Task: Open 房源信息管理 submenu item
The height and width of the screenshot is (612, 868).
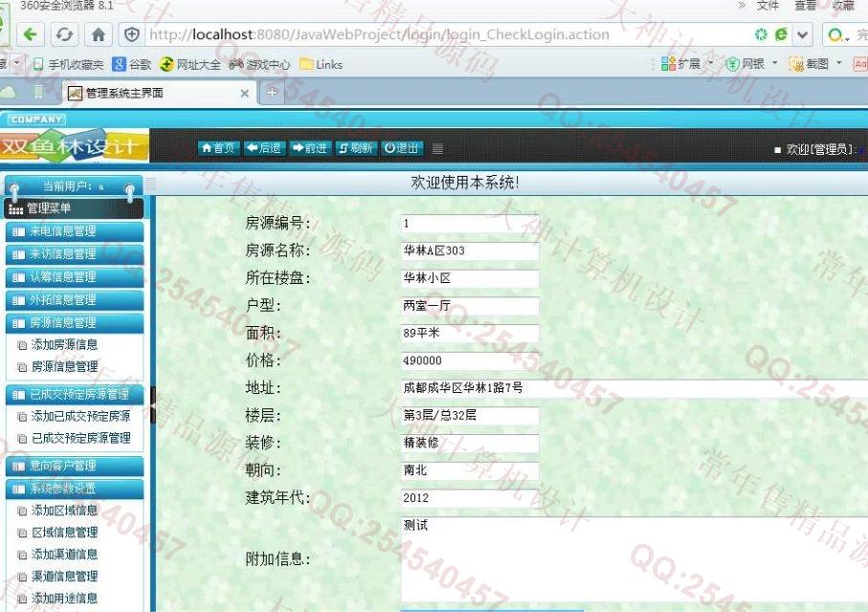Action: pos(64,367)
